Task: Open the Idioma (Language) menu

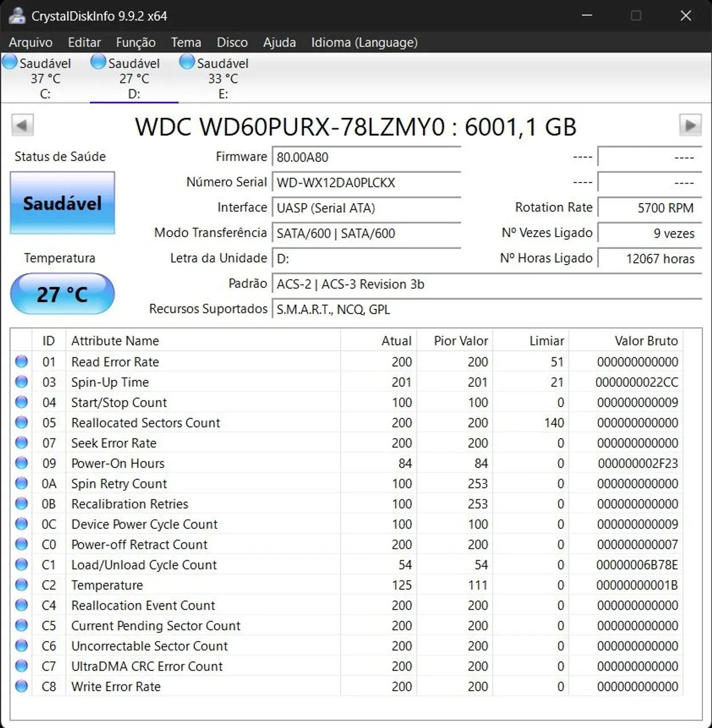Action: tap(365, 42)
